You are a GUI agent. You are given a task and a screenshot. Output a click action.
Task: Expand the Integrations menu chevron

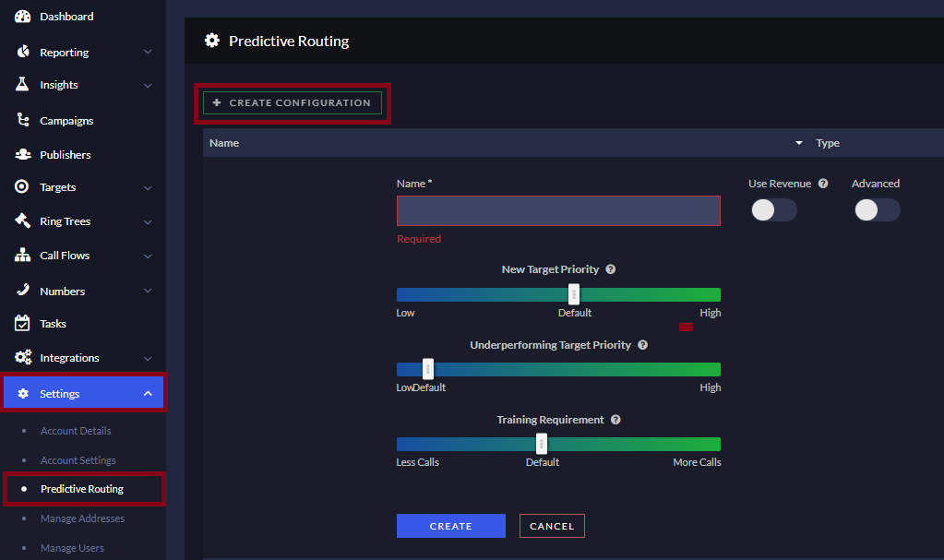(148, 358)
